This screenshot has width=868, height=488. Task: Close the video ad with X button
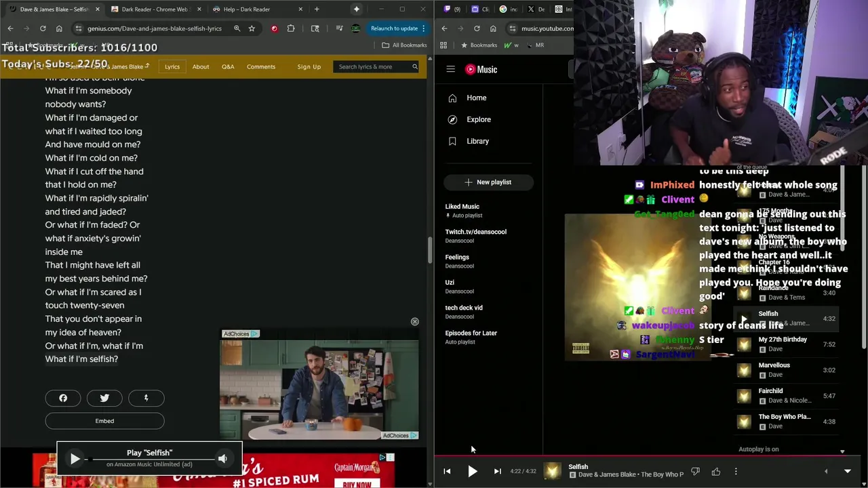click(414, 321)
